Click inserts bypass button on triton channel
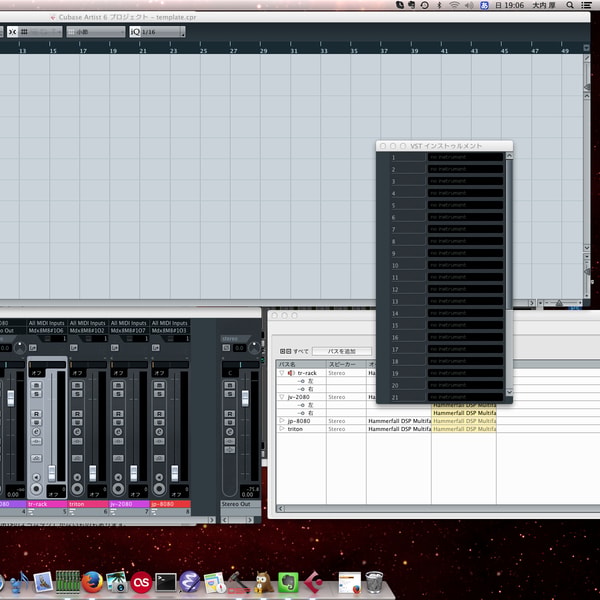The height and width of the screenshot is (600, 600). (x=77, y=441)
